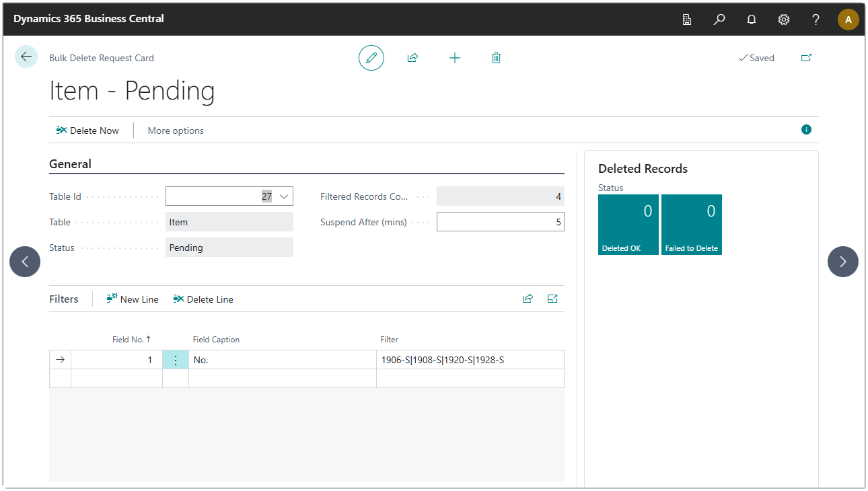The height and width of the screenshot is (491, 868).
Task: Share the Filters list icon
Action: tap(528, 299)
